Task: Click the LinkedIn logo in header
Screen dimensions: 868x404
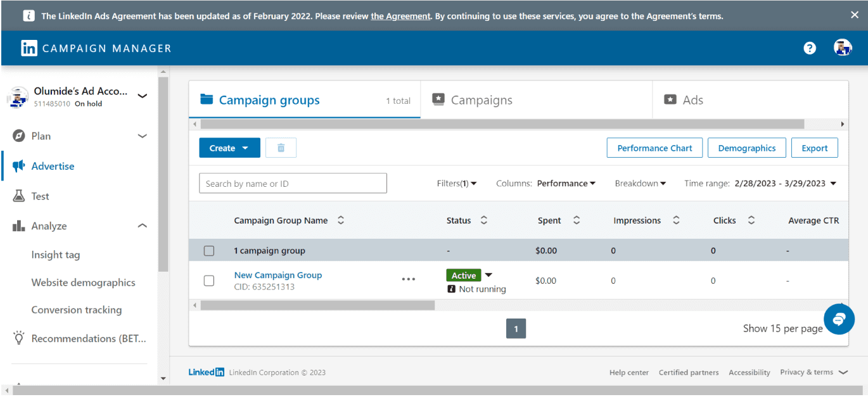Action: 29,49
